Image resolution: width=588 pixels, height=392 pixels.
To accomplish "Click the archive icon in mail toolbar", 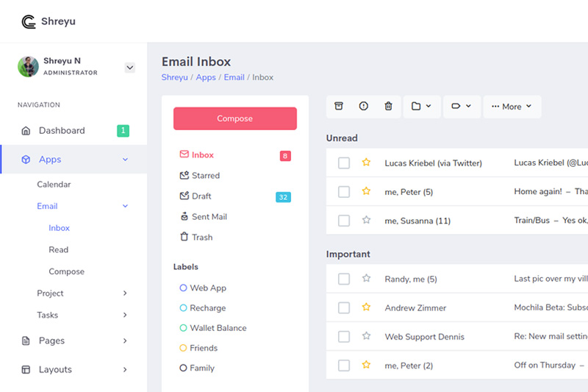I will [339, 106].
